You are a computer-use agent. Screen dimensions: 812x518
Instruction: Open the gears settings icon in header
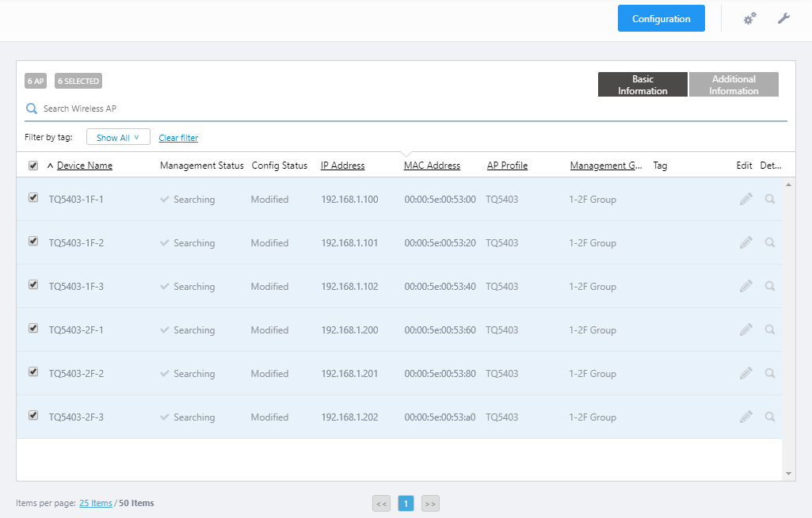(749, 18)
